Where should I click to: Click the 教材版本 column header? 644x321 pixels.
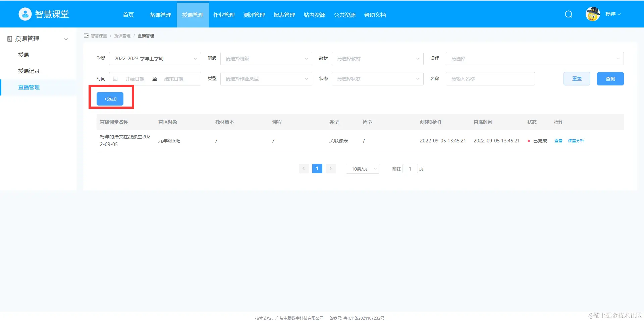(x=225, y=122)
